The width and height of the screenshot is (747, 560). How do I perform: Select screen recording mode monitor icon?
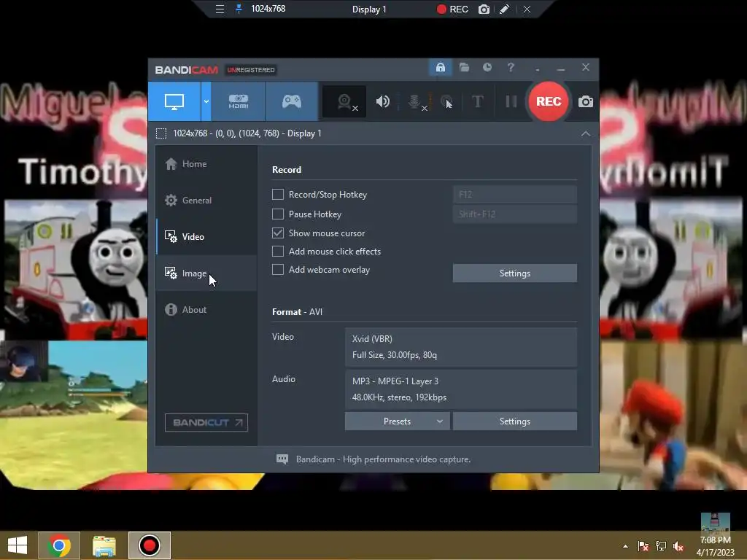click(x=174, y=101)
